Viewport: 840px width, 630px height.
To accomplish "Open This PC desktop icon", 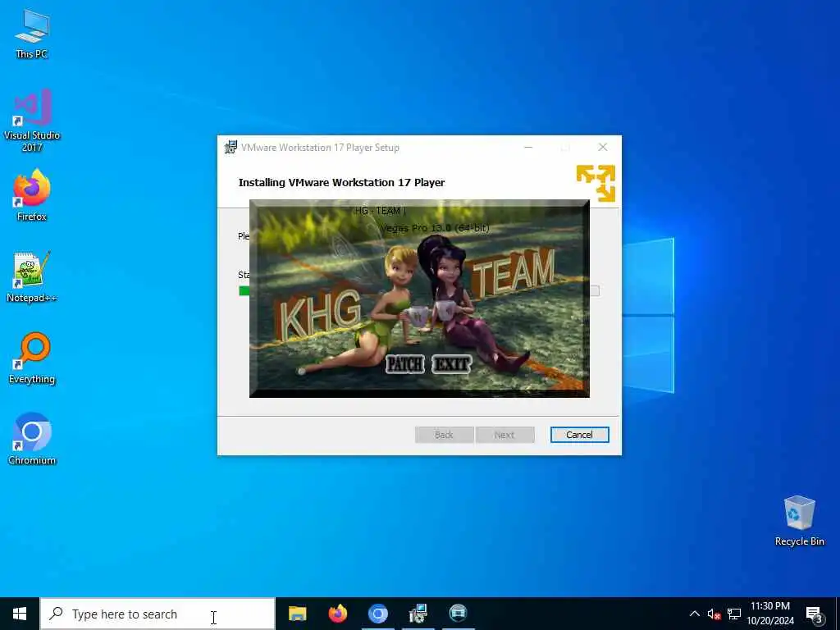I will 32,34.
